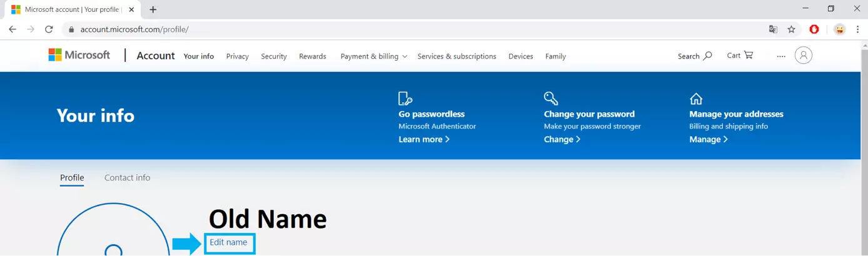Image resolution: width=868 pixels, height=256 pixels.
Task: Click Billing and shipping info text
Action: click(x=729, y=126)
